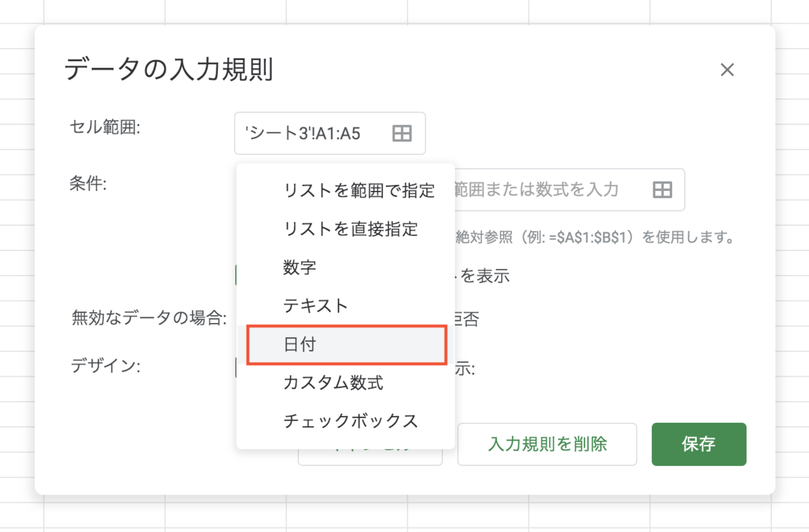This screenshot has width=809, height=532.
Task: Choose リストを範囲で指定 from the dropdown
Action: point(345,190)
